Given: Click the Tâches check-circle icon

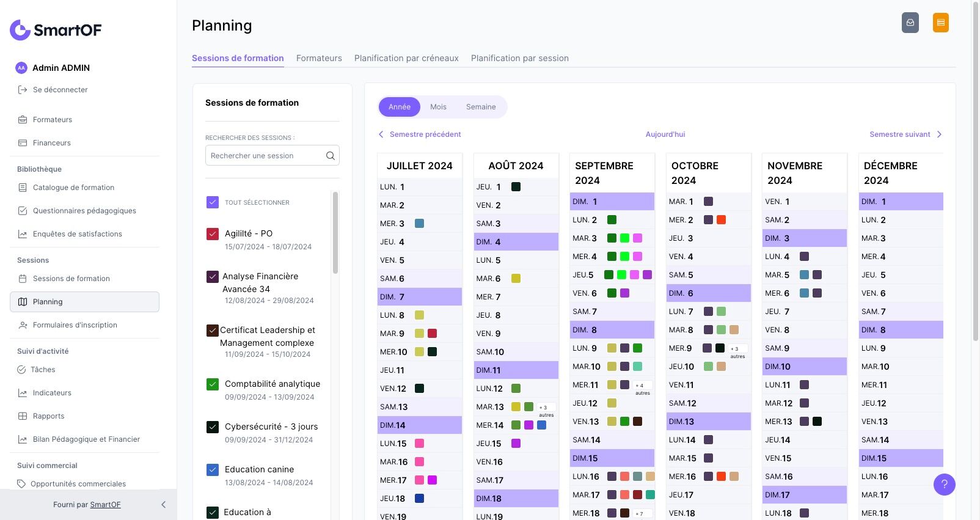Looking at the screenshot, I should (21, 370).
